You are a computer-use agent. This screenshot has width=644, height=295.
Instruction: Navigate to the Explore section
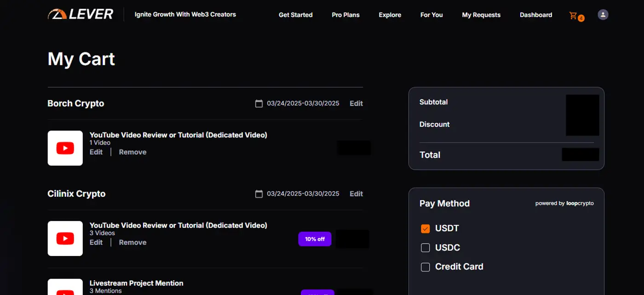(x=390, y=15)
